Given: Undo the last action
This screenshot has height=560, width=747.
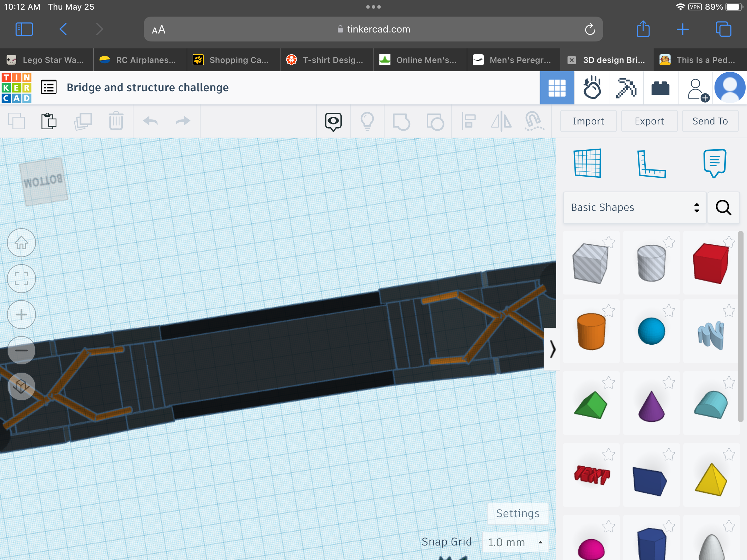Looking at the screenshot, I should (x=150, y=121).
